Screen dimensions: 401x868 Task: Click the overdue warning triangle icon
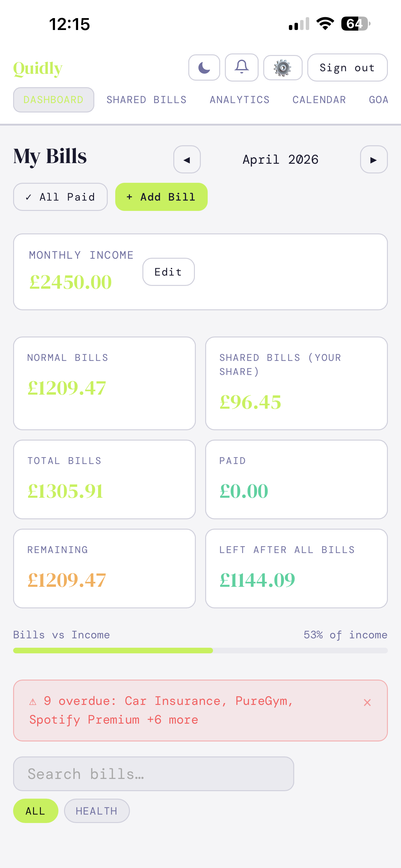coord(33,702)
